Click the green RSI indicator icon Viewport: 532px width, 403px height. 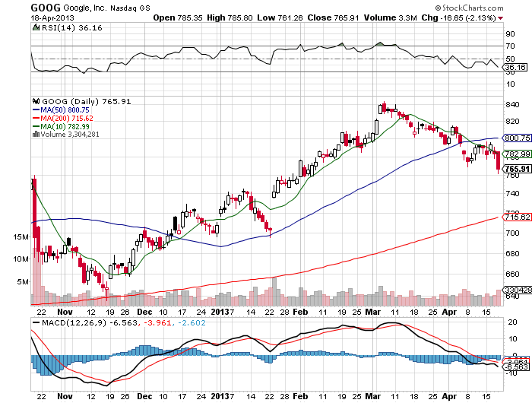point(36,27)
